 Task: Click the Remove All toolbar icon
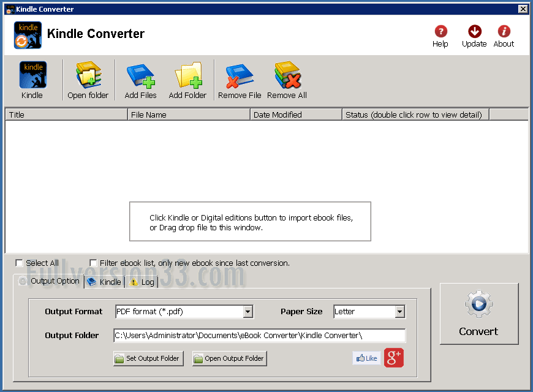286,75
